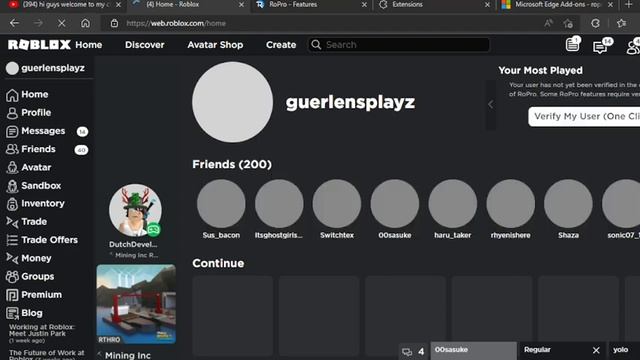Image resolution: width=640 pixels, height=360 pixels.
Task: Open friend rhyenishere avatar
Action: click(x=511, y=203)
